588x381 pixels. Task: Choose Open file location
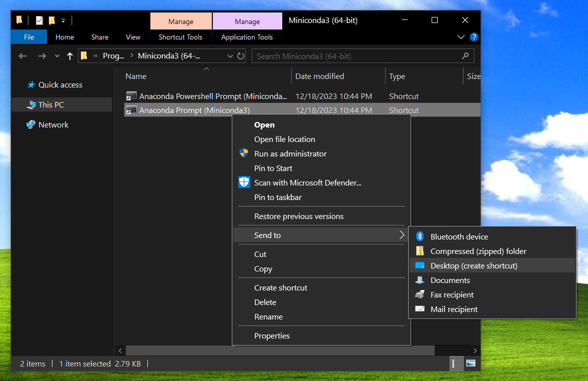click(321, 139)
